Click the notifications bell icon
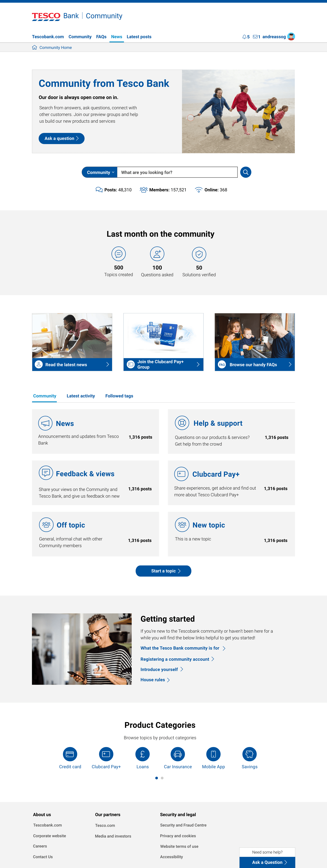The height and width of the screenshot is (868, 327). point(244,37)
